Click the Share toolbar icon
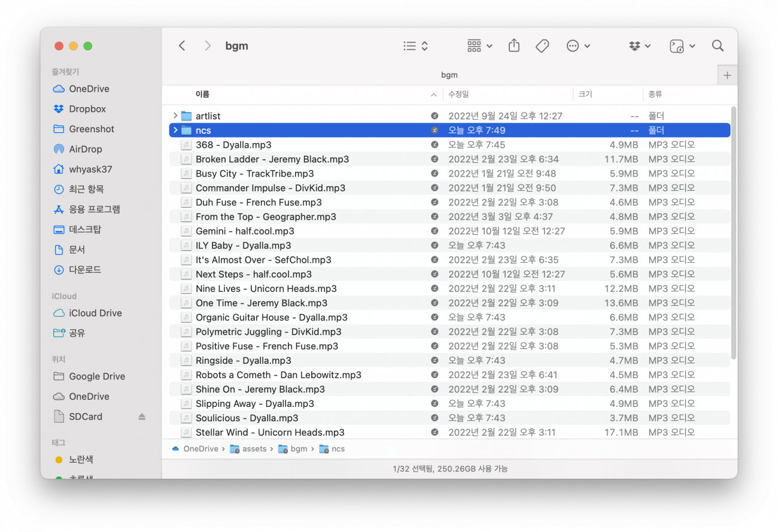 tap(513, 46)
